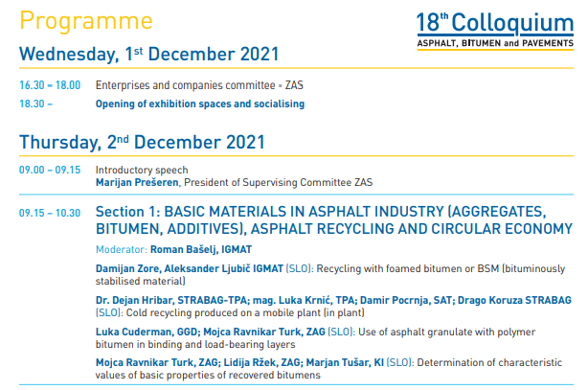The height and width of the screenshot is (390, 588).
Task: Click the Section 1: Basic Materials heading
Action: point(333,220)
